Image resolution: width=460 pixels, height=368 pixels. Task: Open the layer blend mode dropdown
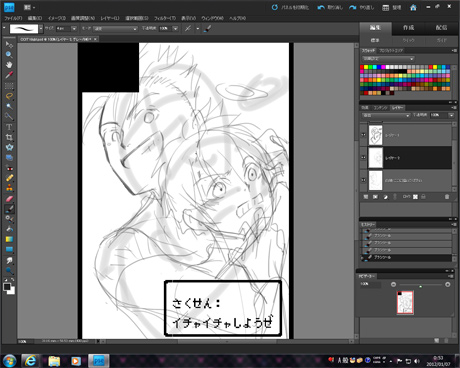(x=386, y=115)
